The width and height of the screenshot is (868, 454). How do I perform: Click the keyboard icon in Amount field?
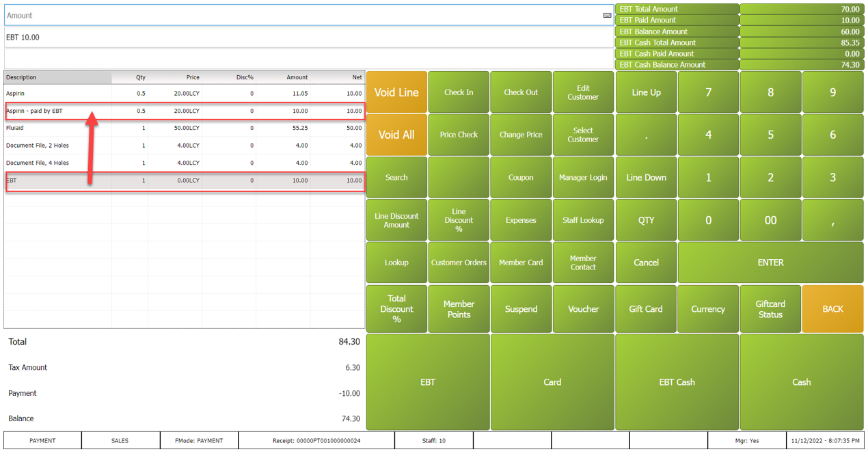tap(607, 15)
